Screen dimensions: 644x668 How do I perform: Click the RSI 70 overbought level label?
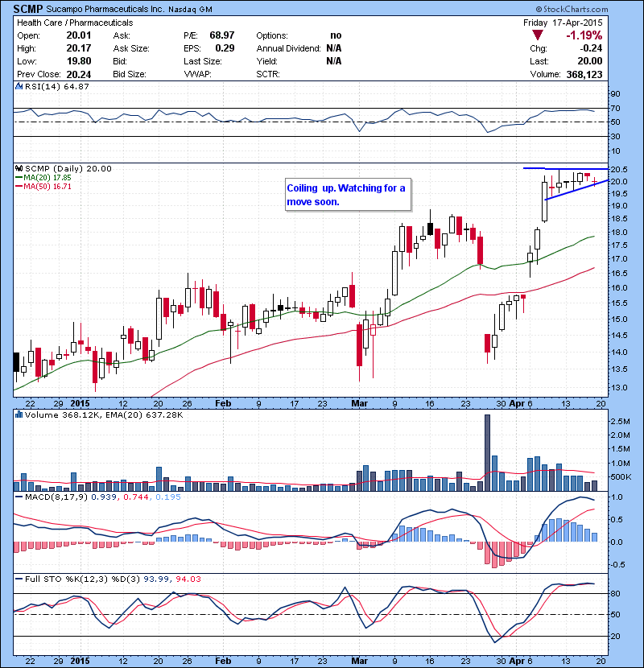616,108
